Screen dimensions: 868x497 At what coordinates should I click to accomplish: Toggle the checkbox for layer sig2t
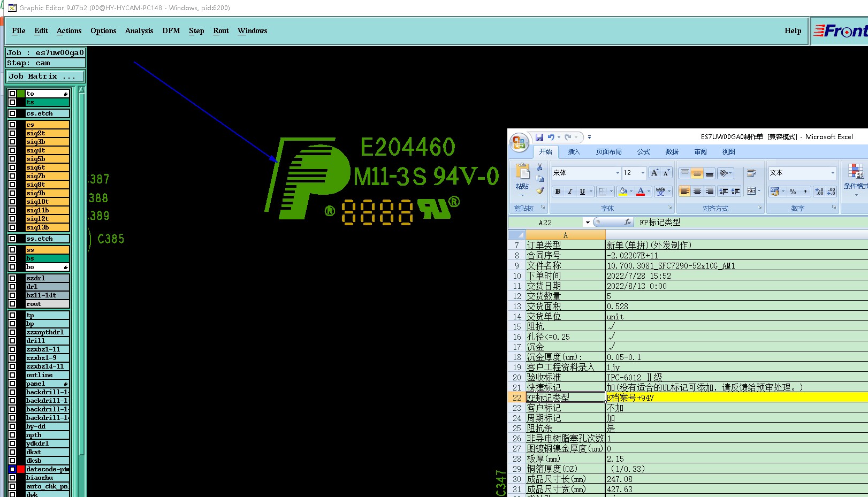pyautogui.click(x=12, y=133)
